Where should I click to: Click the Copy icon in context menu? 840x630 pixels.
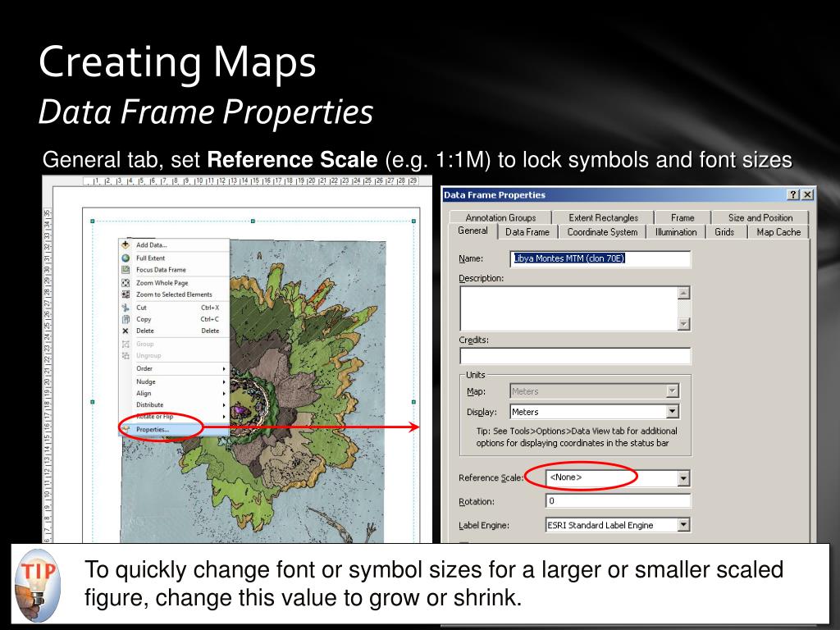coord(126,319)
